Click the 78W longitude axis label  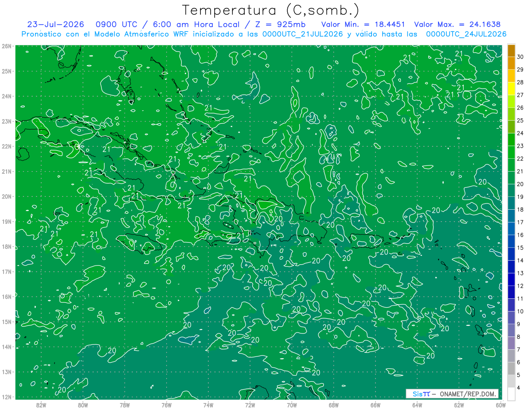(x=125, y=405)
